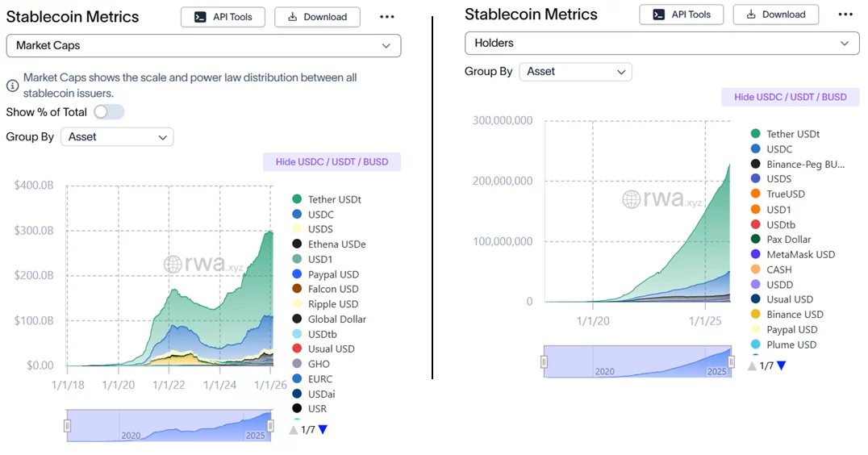Toggle the Show % of Total switch
Viewport: 868px width, 455px height.
[109, 112]
